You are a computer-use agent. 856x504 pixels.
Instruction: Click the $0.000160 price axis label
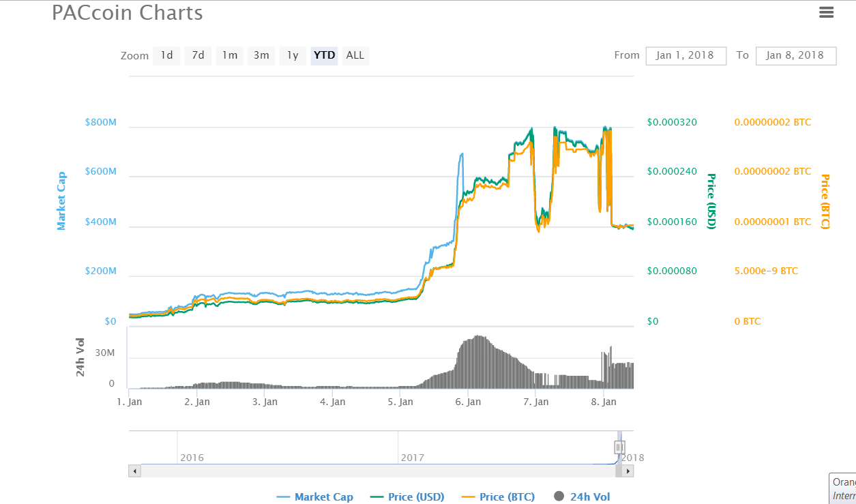[672, 222]
